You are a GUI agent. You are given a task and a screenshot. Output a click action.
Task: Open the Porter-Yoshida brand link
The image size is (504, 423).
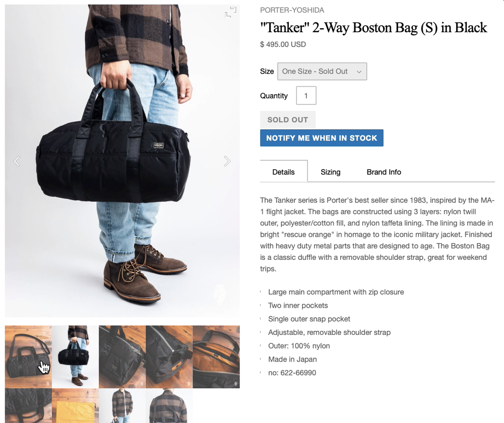pyautogui.click(x=292, y=10)
